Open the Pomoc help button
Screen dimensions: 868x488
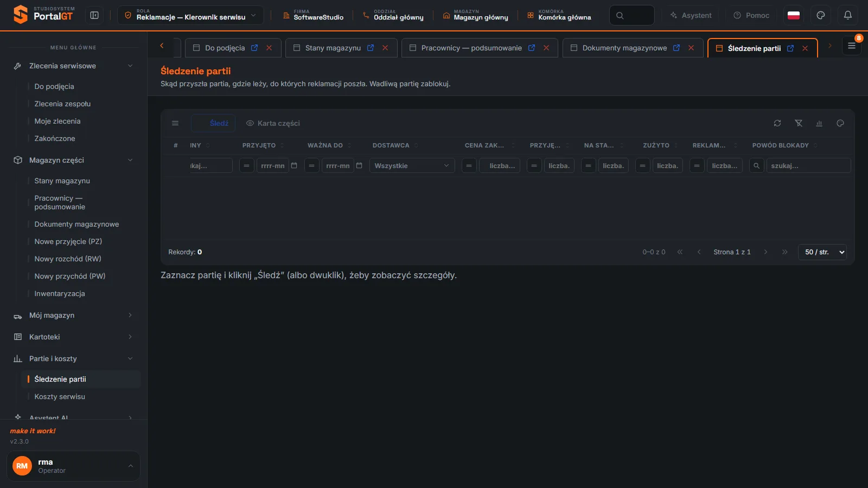tap(751, 15)
